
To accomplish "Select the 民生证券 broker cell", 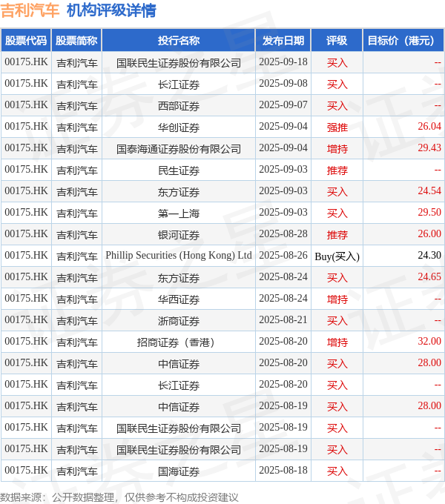I will (179, 170).
